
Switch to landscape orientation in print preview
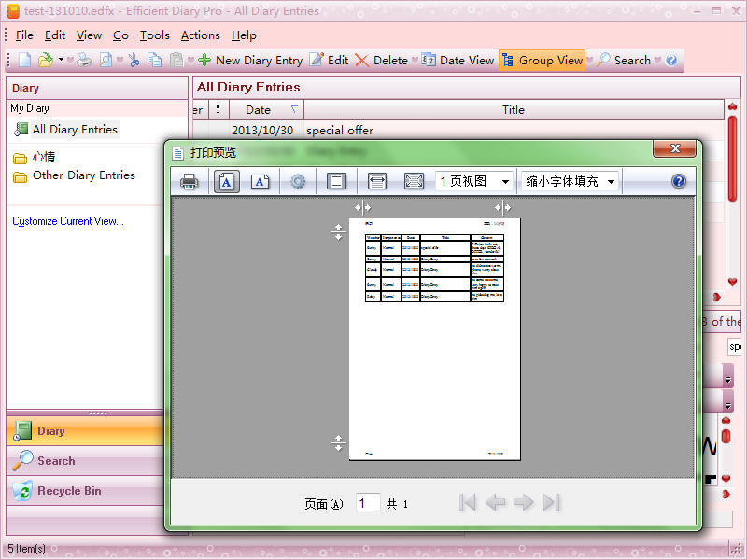pyautogui.click(x=260, y=182)
